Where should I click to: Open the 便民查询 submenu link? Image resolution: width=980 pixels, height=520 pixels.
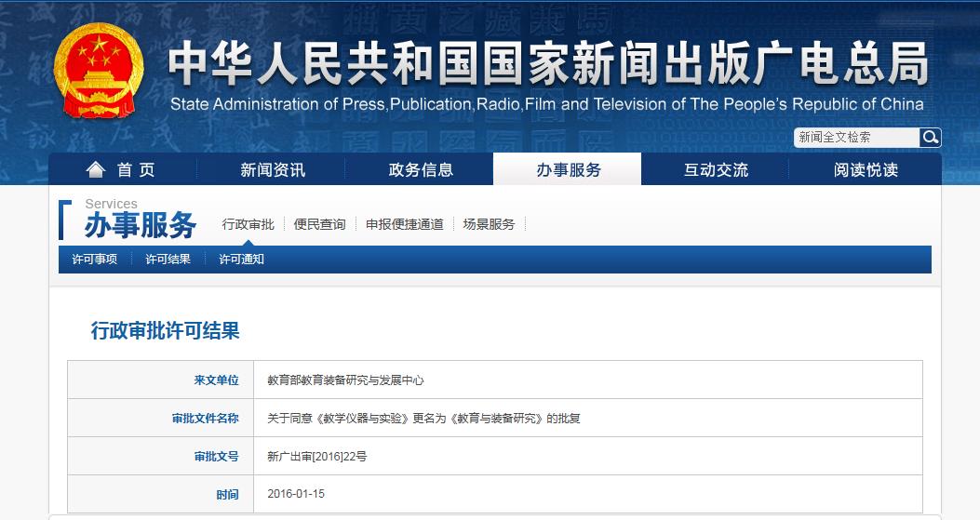pyautogui.click(x=319, y=224)
